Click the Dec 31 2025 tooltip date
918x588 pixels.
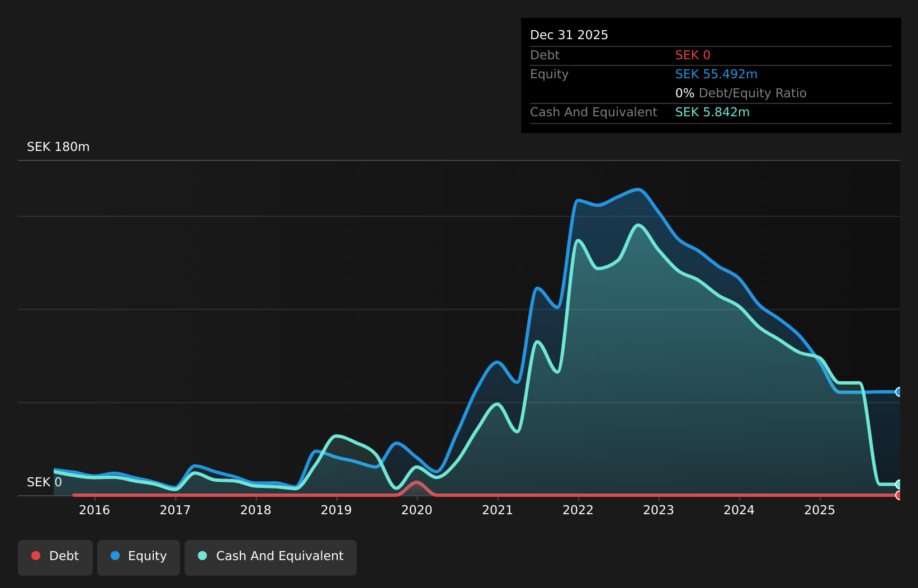(x=569, y=35)
